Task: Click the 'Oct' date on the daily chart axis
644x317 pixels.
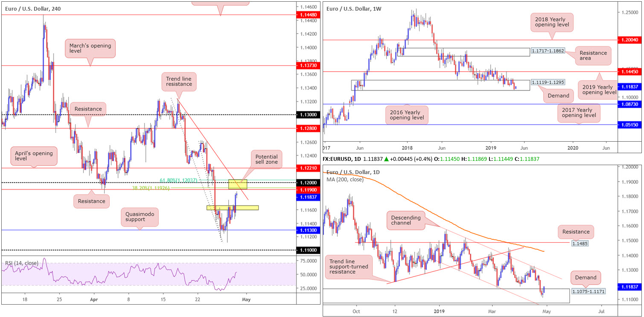Action: pos(356,311)
